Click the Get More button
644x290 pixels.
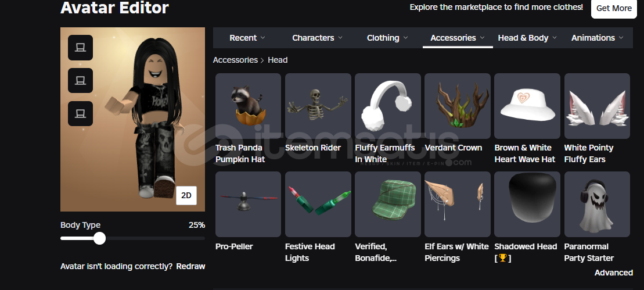pyautogui.click(x=614, y=8)
